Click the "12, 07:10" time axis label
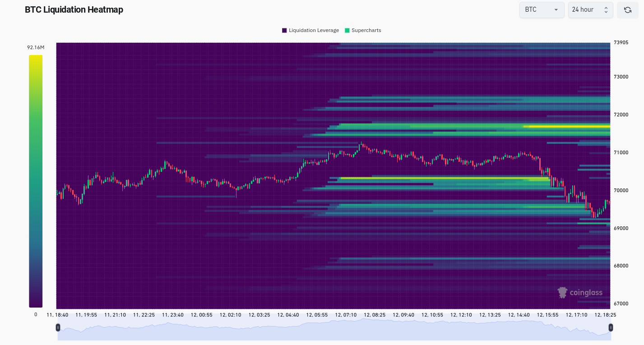 point(346,315)
